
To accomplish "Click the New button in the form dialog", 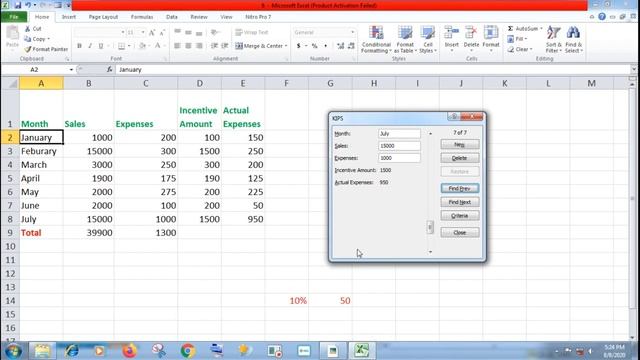I will [460, 144].
